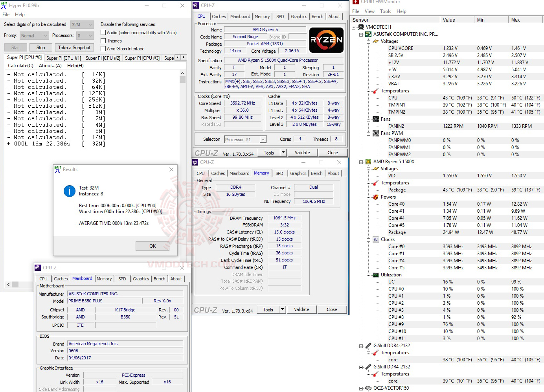Enable the Audio service checkbox
Image resolution: width=544 pixels, height=392 pixels.
(103, 33)
